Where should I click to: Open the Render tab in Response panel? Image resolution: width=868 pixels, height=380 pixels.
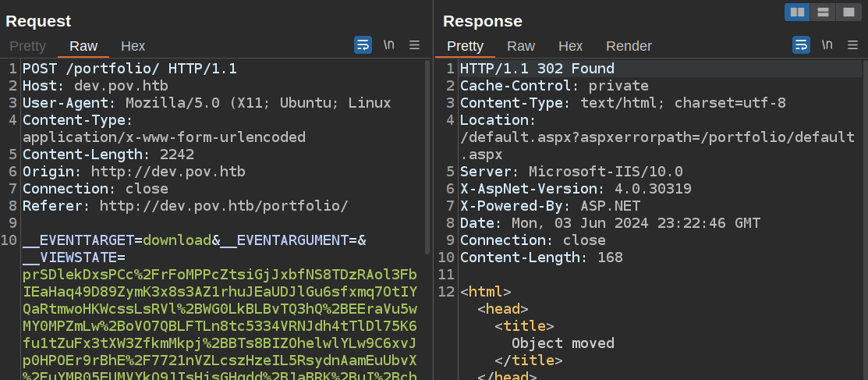629,46
